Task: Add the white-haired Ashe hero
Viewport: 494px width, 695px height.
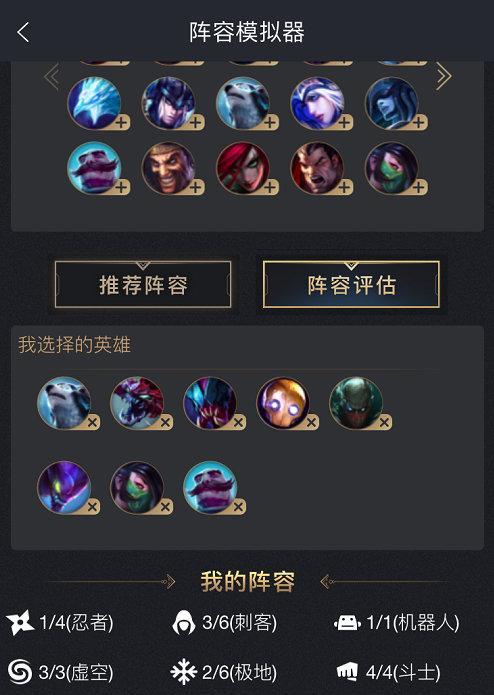Action: 345,122
